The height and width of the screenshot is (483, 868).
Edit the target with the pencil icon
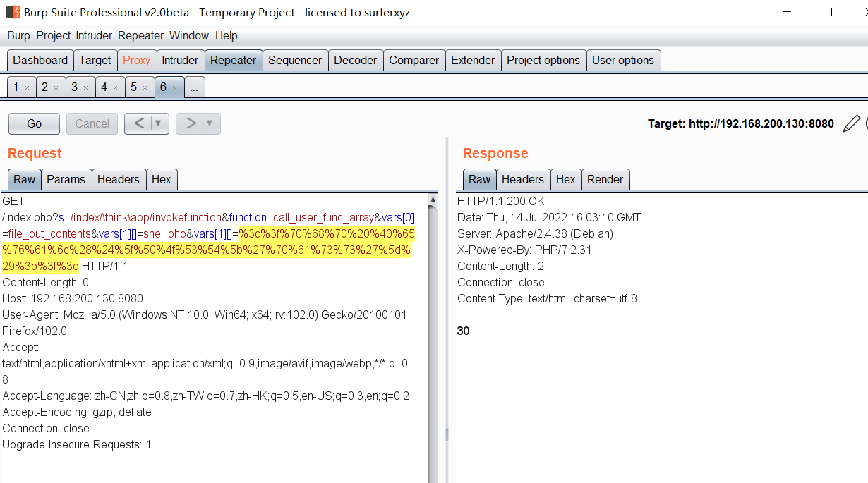tap(852, 123)
